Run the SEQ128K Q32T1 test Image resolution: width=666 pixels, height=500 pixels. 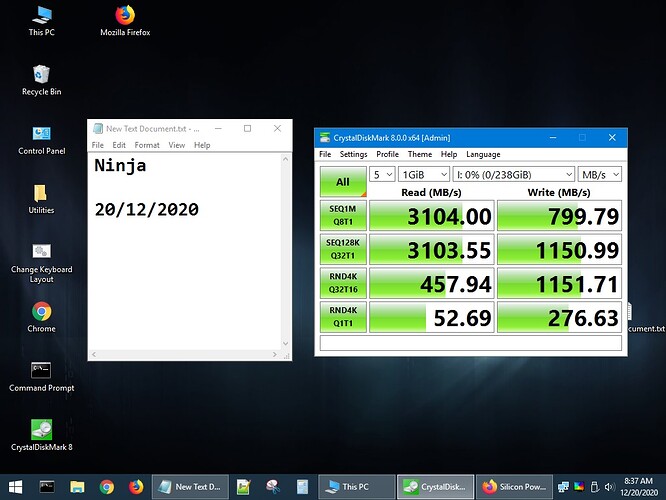(x=343, y=249)
